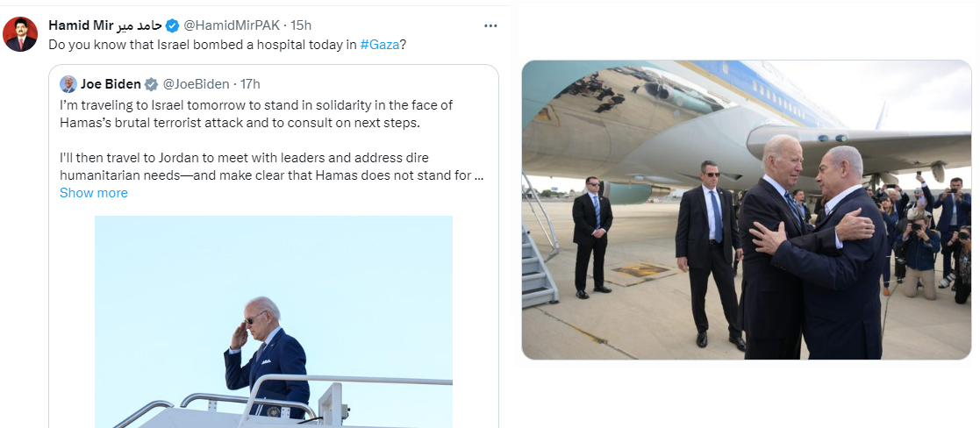Screen dimensions: 980x428
Task: Open the 17h quoted tweet timestamp
Action: tap(251, 84)
